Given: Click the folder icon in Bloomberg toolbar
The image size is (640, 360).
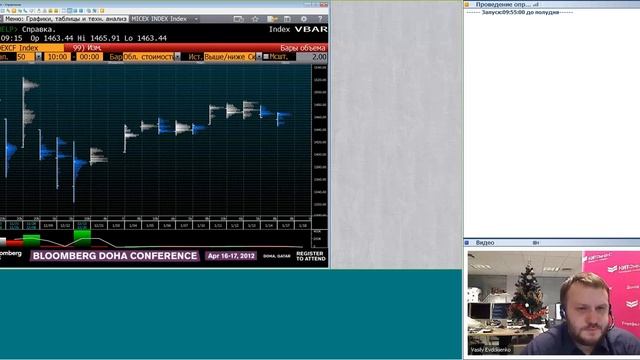Looking at the screenshot, I should [x=272, y=19].
